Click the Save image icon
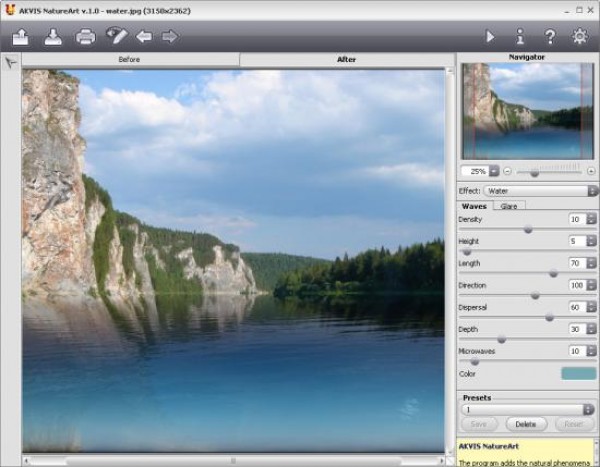Image resolution: width=600 pixels, height=467 pixels. click(x=53, y=37)
